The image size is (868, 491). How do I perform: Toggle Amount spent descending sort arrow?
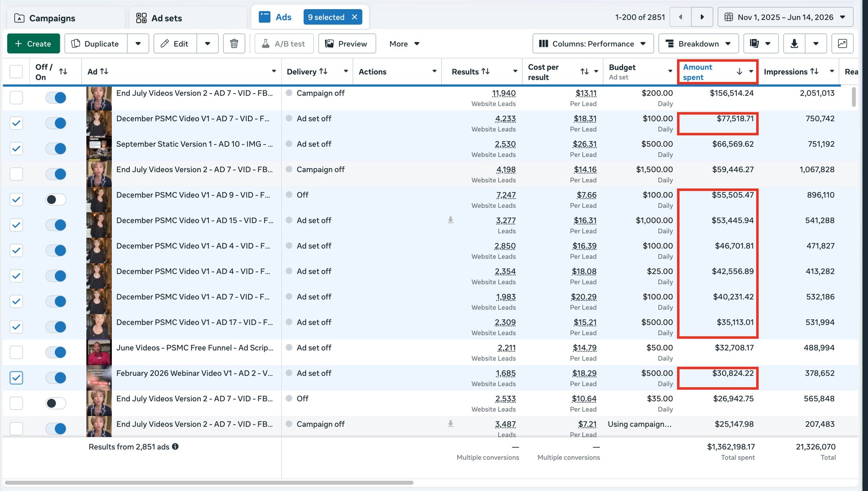pyautogui.click(x=739, y=71)
